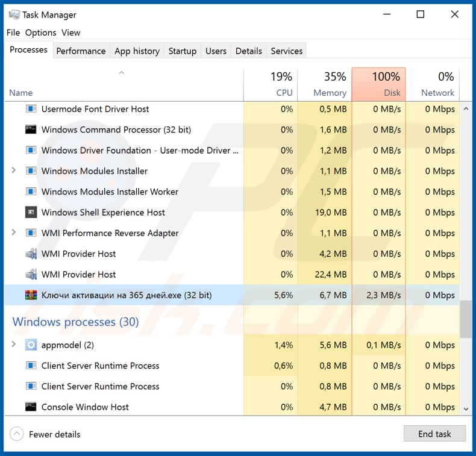Click the scrollbar down arrow

(466, 409)
